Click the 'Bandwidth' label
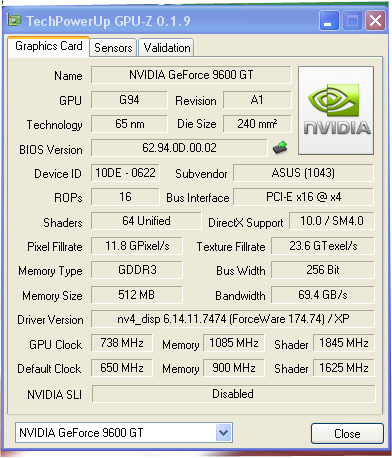The image size is (392, 458). [x=240, y=296]
